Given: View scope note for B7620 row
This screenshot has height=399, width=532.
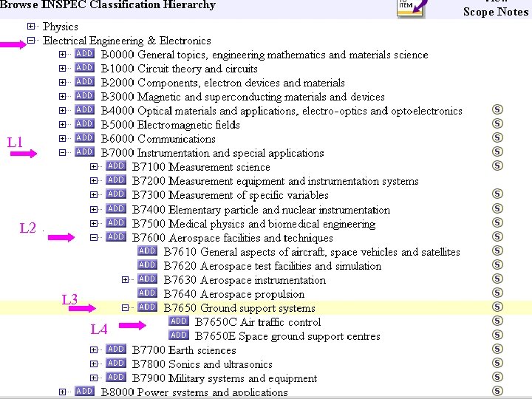Looking at the screenshot, I should coord(497,265).
